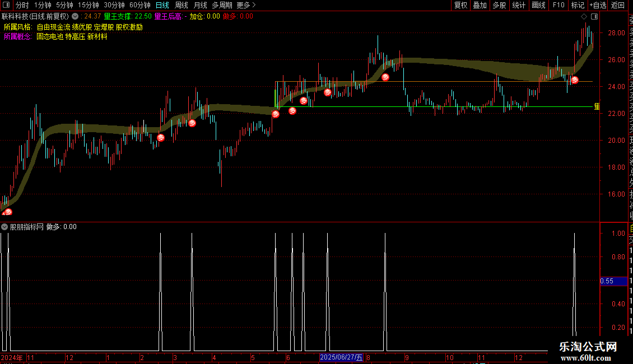
Task: Open the 多周期 multi-period view
Action: coord(222,5)
